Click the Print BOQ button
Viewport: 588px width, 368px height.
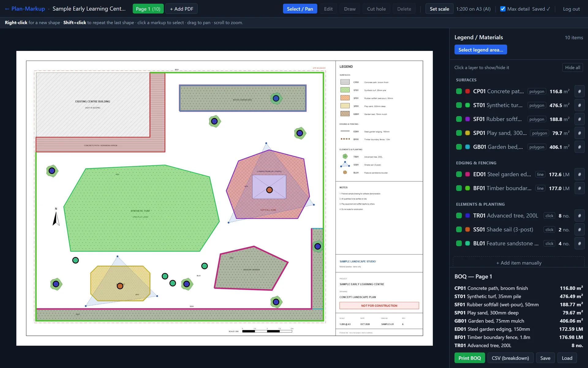[469, 358]
